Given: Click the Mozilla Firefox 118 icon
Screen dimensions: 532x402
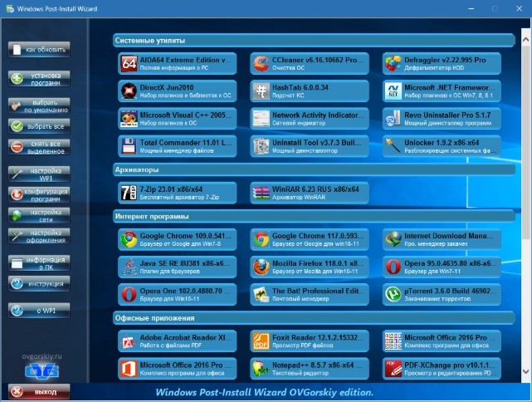Looking at the screenshot, I should [261, 267].
